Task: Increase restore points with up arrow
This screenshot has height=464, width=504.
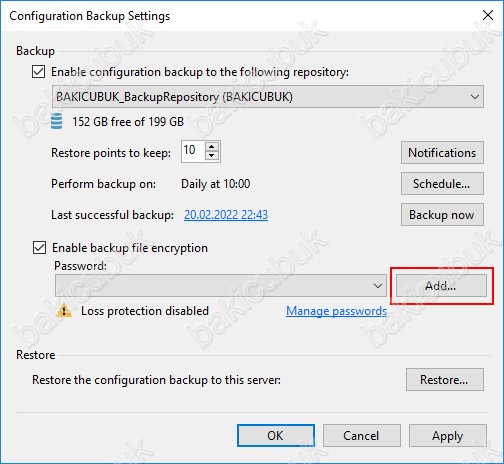Action: (212, 146)
